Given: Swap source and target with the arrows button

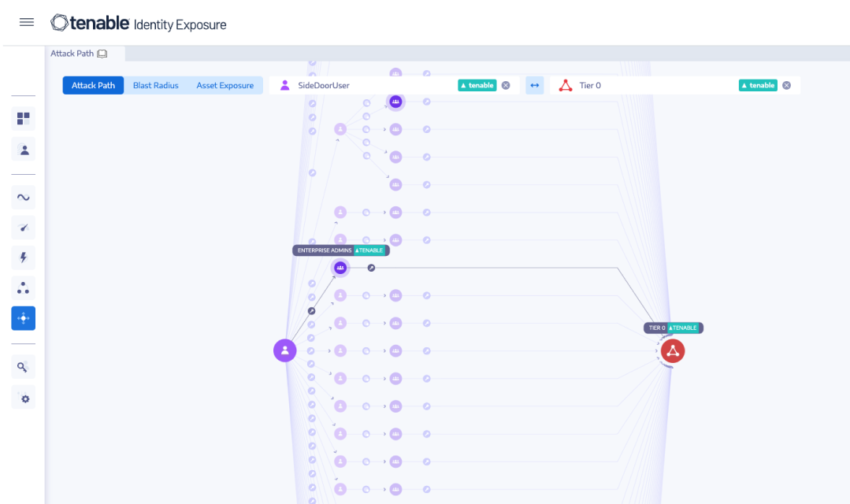Looking at the screenshot, I should (x=535, y=85).
